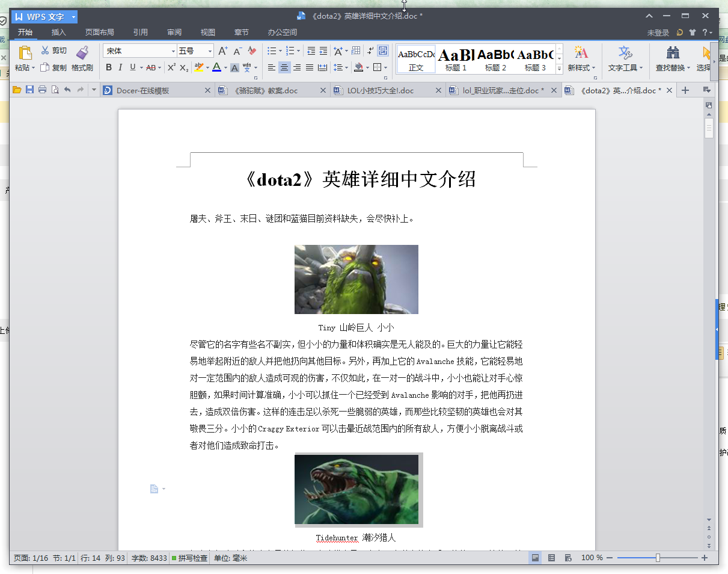Screen dimensions: 728x574
Task: Open the WPS 文字 application menu dropdown
Action: [73, 17]
